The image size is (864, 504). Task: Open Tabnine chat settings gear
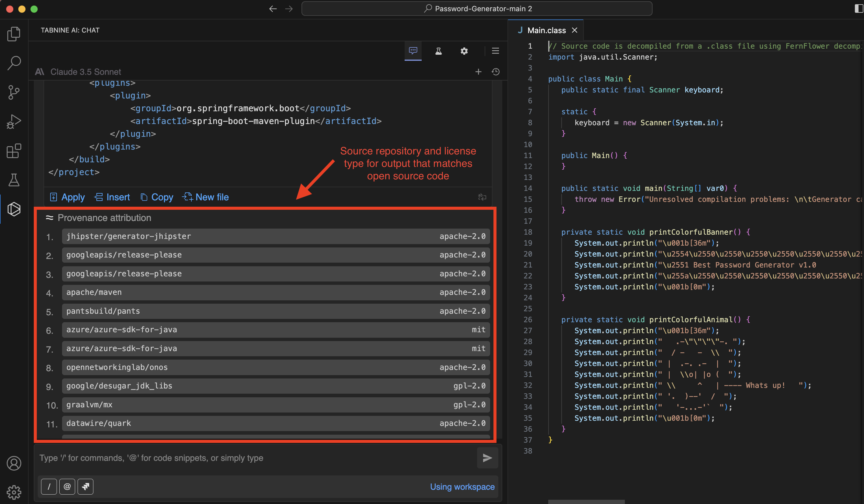click(464, 51)
